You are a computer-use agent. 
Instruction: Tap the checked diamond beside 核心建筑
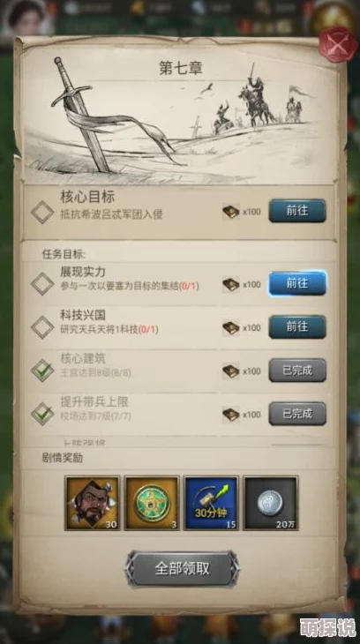(42, 370)
